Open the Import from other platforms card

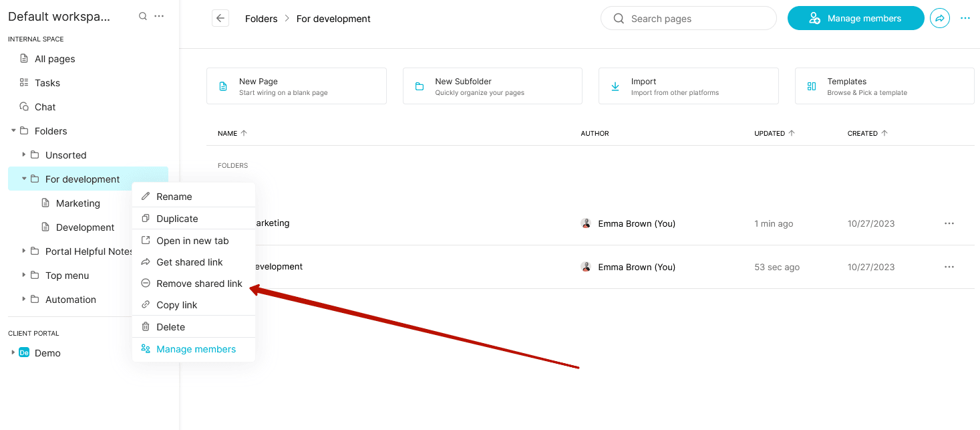(x=689, y=86)
